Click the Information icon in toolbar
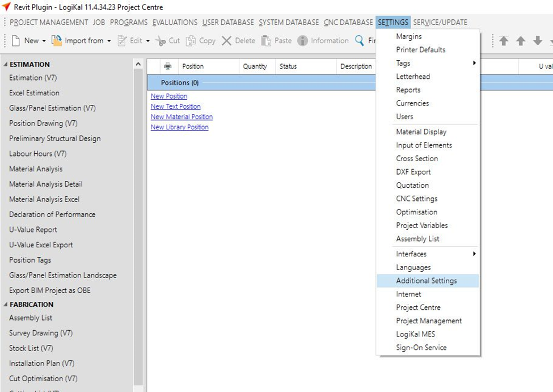Viewport: 553px width, 392px height. (x=302, y=41)
